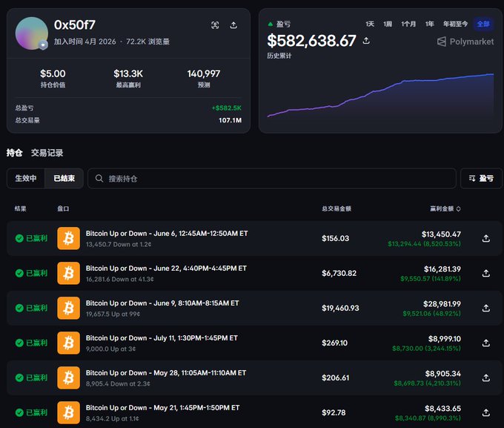Click the 总交易金额 column header
504x428 pixels.
pyautogui.click(x=336, y=209)
